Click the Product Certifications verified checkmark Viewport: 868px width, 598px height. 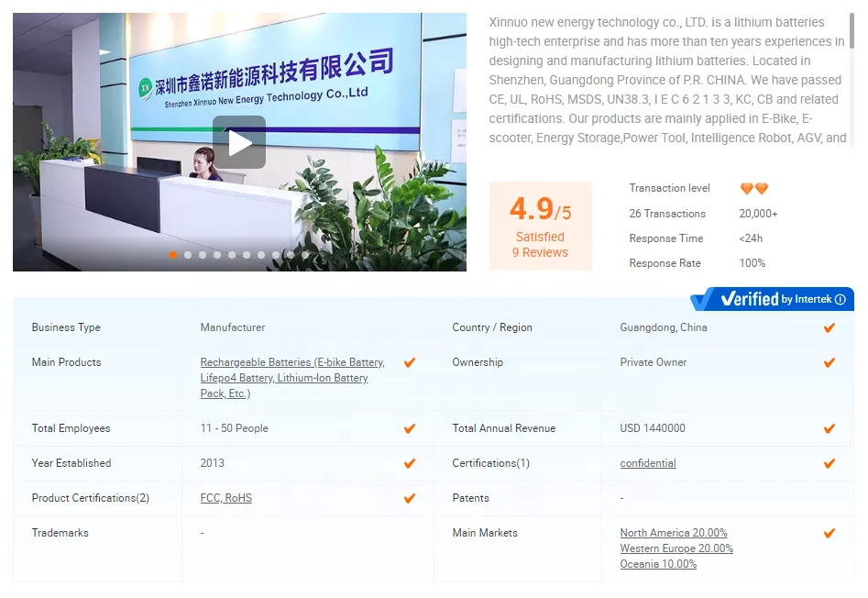coord(410,498)
